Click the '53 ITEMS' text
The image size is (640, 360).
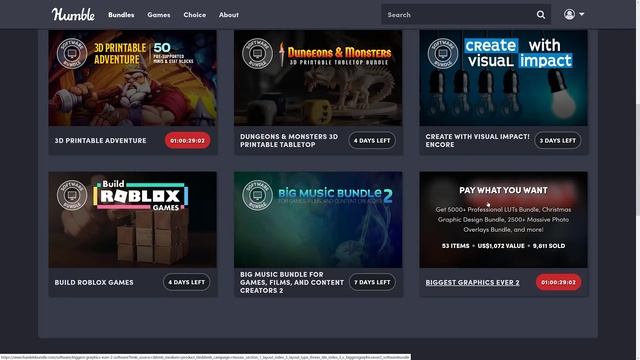click(x=456, y=246)
